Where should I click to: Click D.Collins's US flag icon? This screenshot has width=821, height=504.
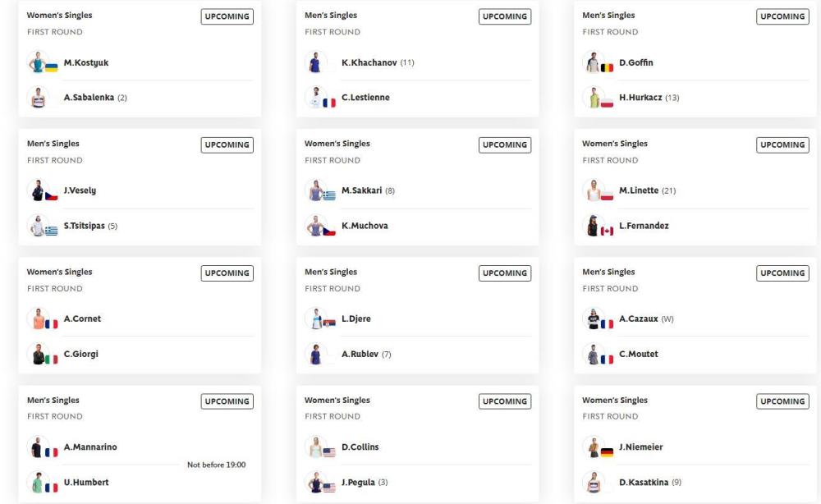tap(329, 452)
